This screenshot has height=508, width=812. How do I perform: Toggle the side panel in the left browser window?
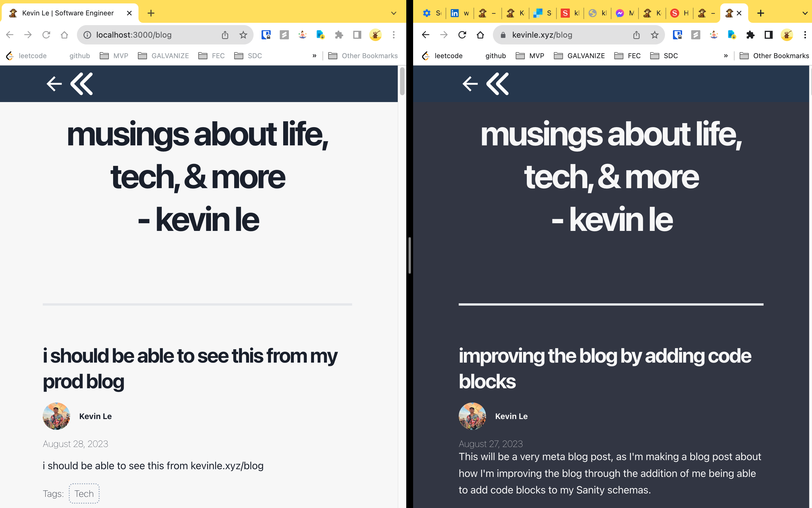[357, 35]
